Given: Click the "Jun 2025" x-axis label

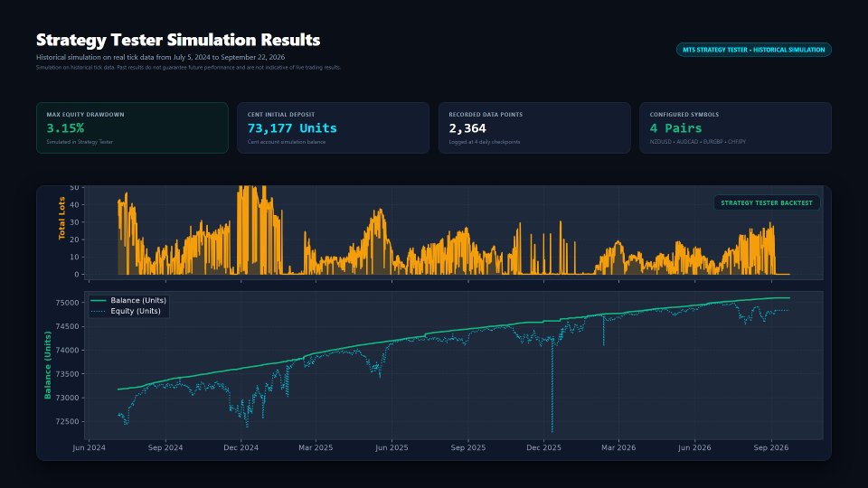Looking at the screenshot, I should [392, 447].
